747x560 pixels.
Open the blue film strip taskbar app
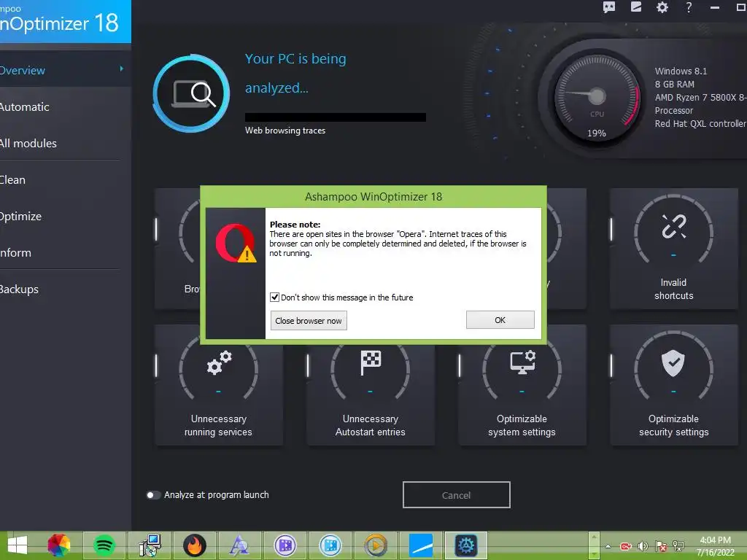point(330,545)
